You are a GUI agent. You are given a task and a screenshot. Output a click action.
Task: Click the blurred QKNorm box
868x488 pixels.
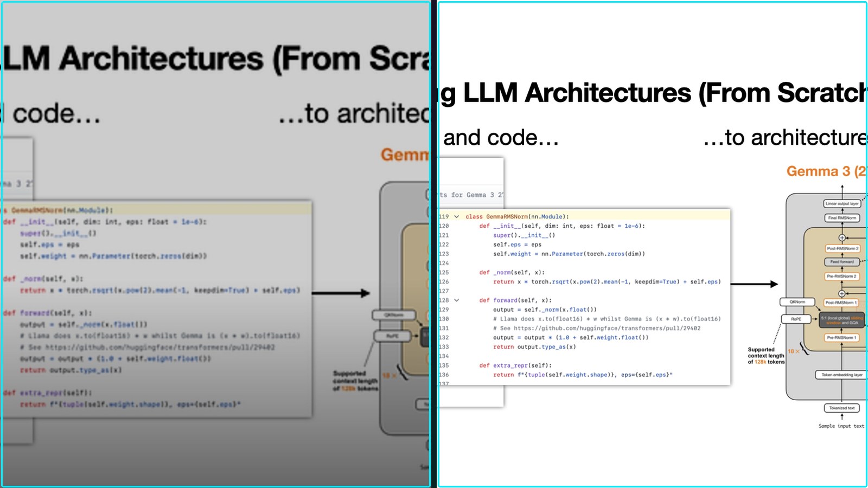pyautogui.click(x=394, y=315)
